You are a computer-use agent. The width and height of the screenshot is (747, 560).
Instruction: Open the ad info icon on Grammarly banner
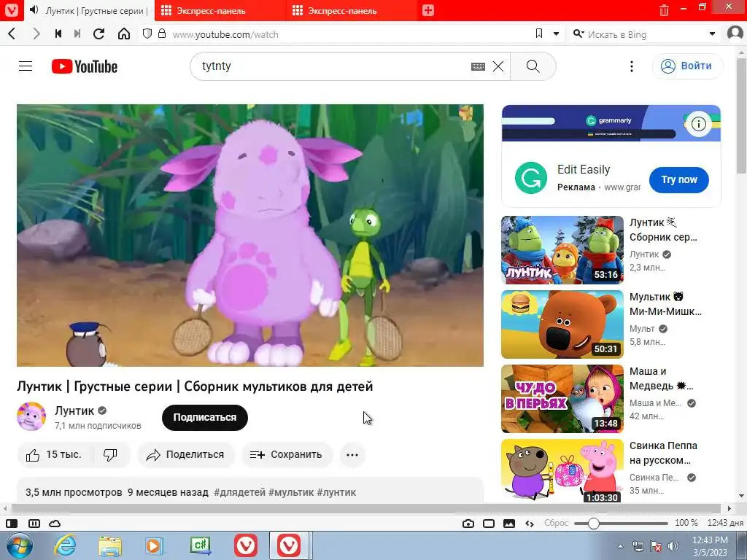tap(698, 124)
